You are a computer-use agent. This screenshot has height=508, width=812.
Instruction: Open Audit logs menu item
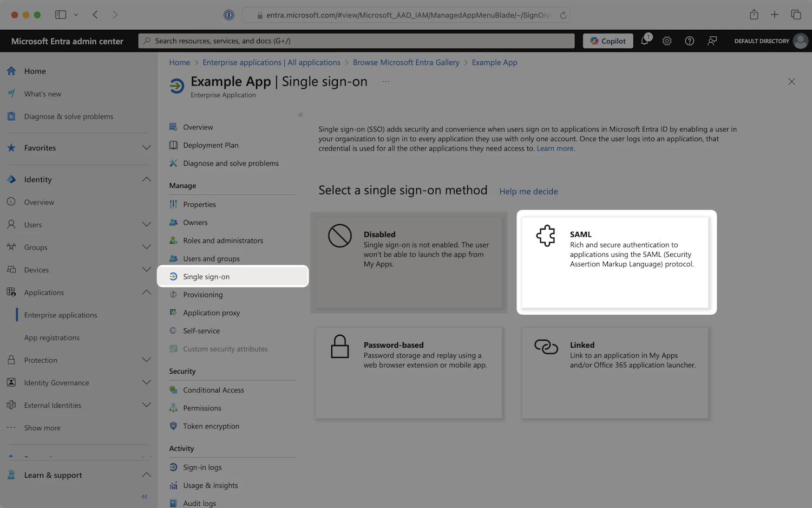coord(199,503)
